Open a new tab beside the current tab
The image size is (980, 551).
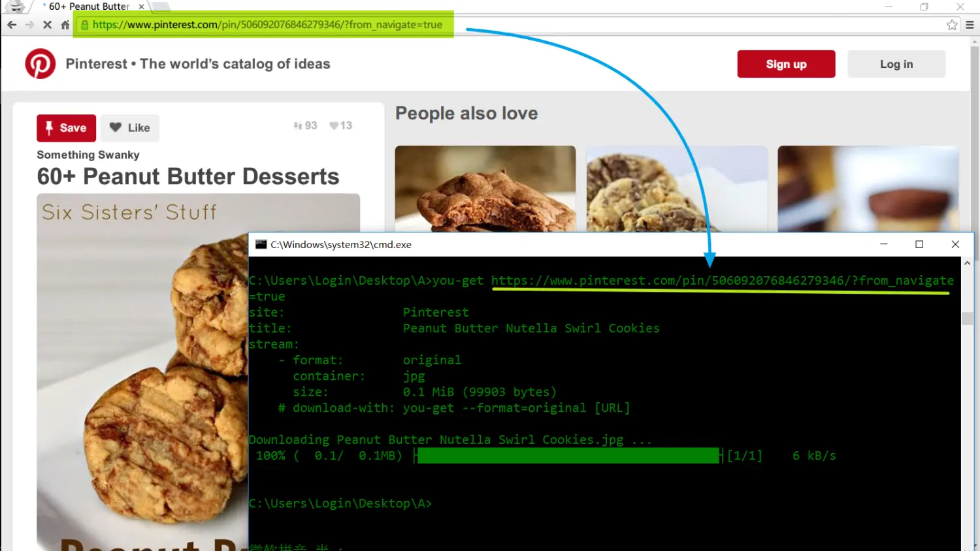point(160,7)
